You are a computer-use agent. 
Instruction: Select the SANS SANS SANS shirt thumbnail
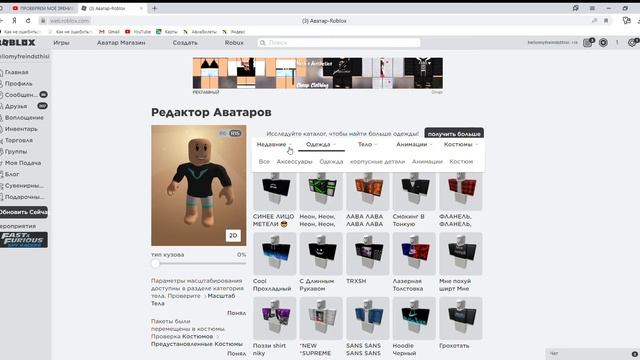coord(368,318)
